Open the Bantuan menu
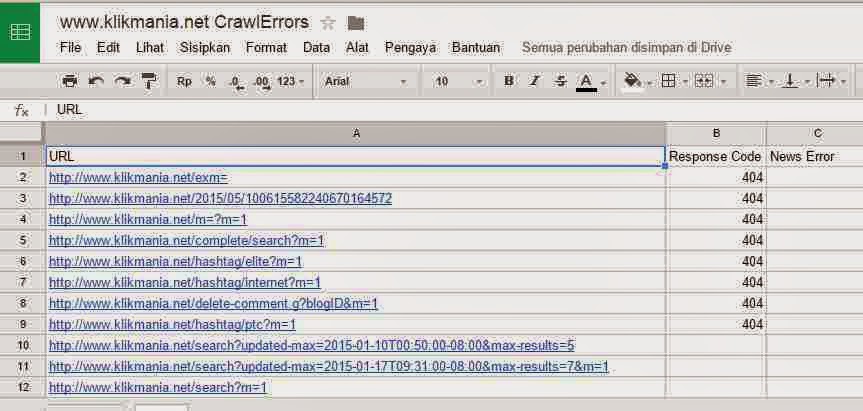 tap(476, 48)
